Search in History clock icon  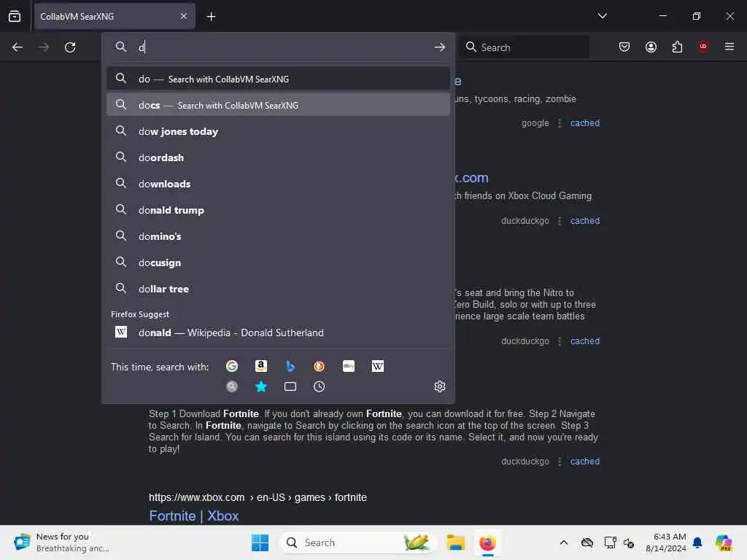(x=320, y=386)
